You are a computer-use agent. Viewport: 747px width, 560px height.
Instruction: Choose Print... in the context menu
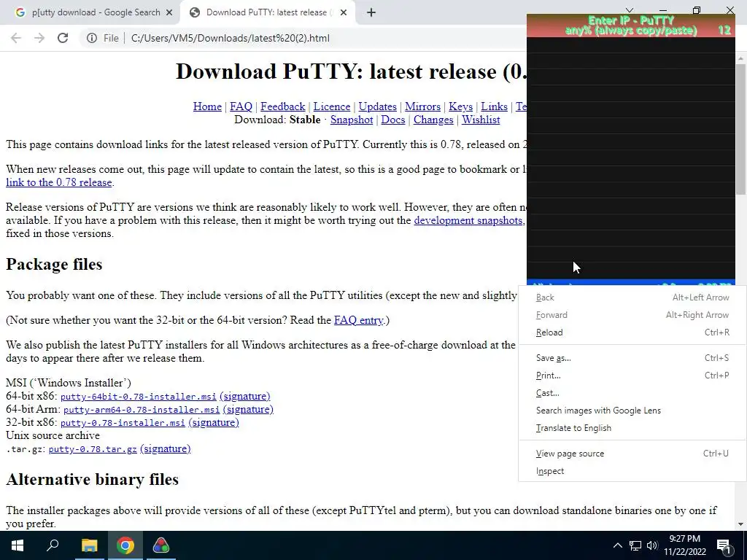click(632, 376)
